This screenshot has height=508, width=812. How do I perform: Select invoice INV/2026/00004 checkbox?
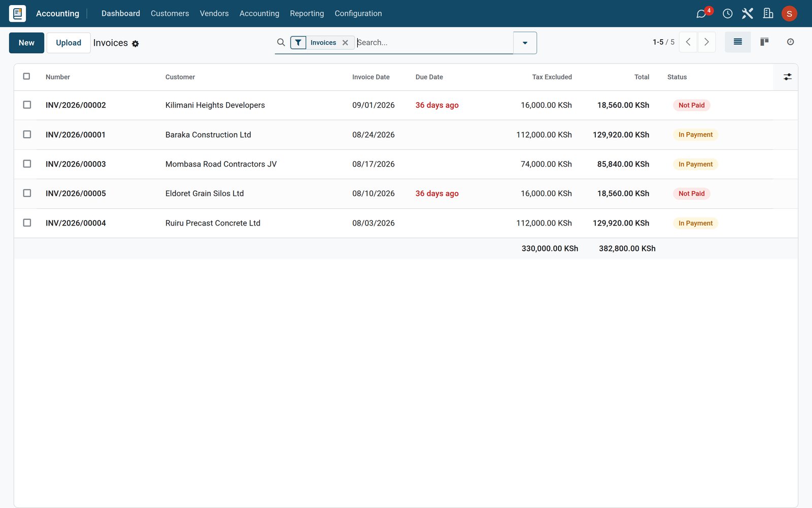27,223
